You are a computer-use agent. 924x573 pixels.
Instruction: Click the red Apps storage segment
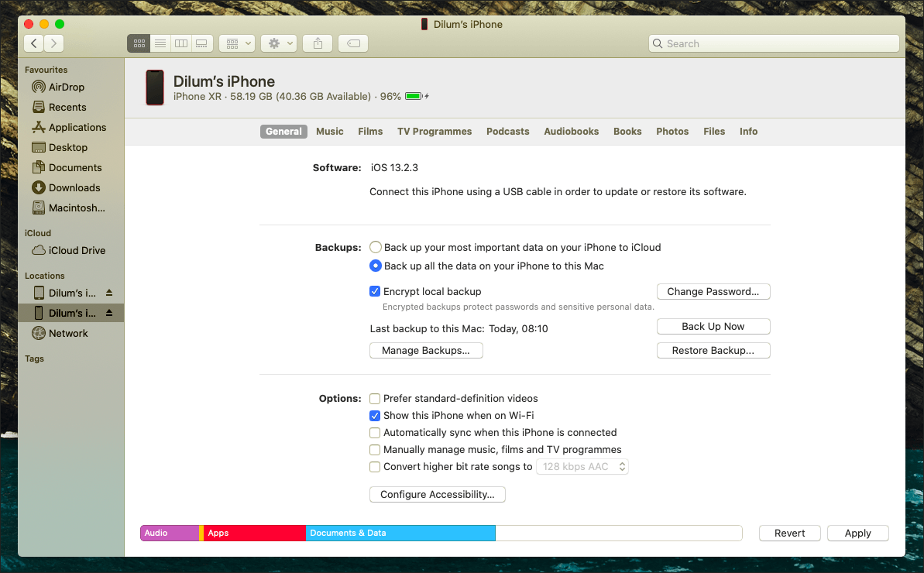pos(255,533)
